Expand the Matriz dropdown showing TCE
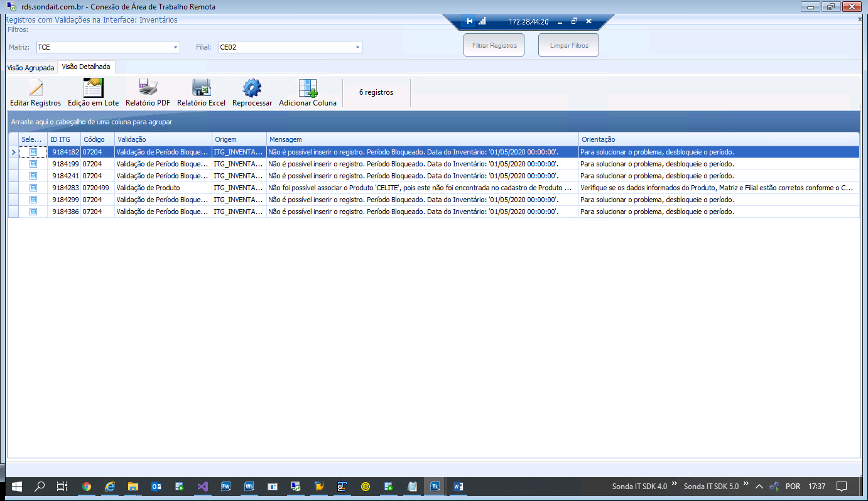Image resolution: width=868 pixels, height=501 pixels. pyautogui.click(x=175, y=47)
